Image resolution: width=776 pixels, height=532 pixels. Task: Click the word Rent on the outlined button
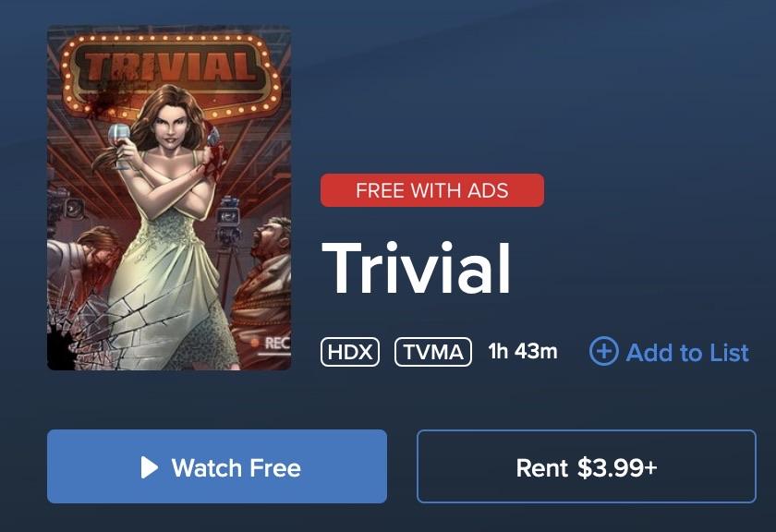click(542, 467)
